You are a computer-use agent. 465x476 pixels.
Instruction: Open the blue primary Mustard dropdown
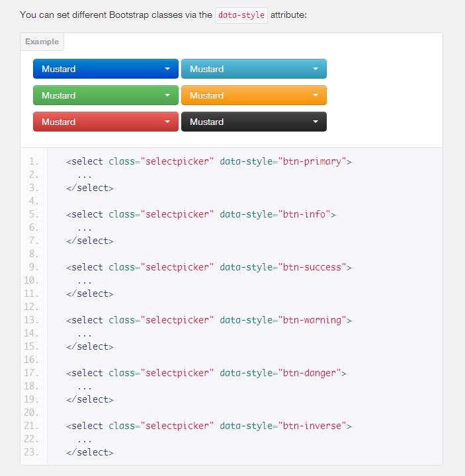pyautogui.click(x=106, y=69)
